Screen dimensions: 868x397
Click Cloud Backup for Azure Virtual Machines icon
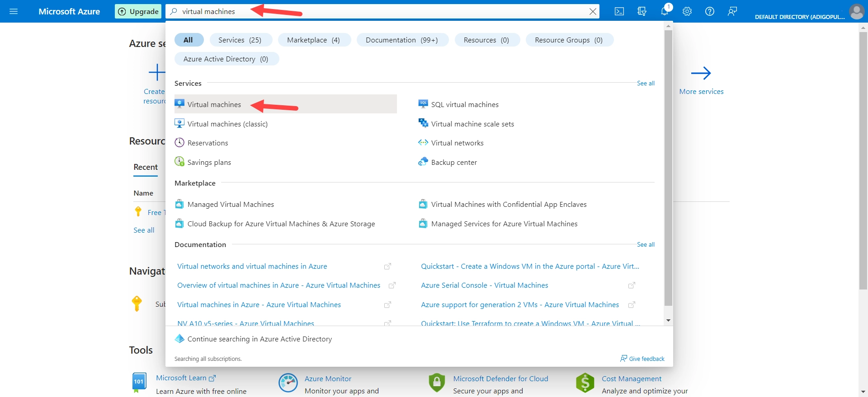click(x=179, y=224)
